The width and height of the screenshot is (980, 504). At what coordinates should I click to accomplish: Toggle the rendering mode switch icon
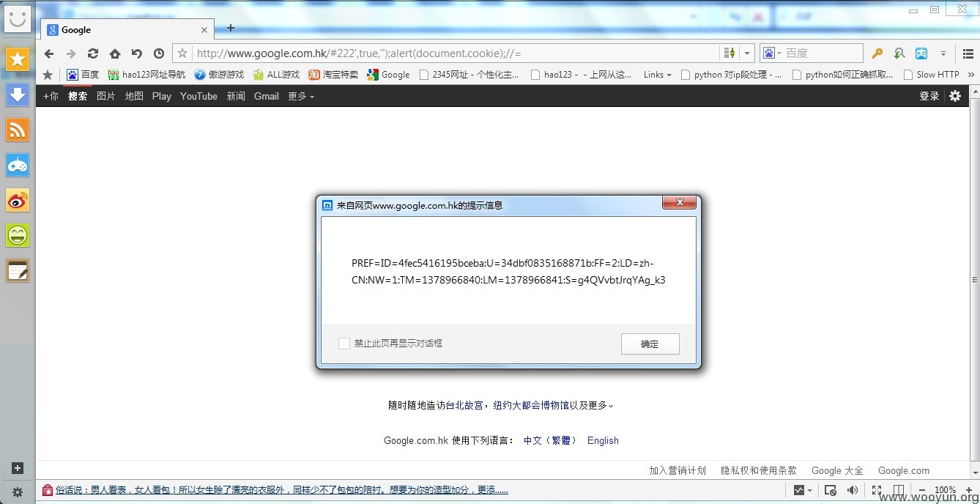click(730, 53)
